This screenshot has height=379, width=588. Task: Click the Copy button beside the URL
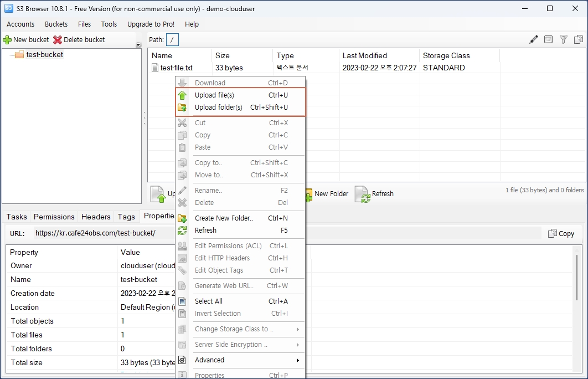point(561,234)
